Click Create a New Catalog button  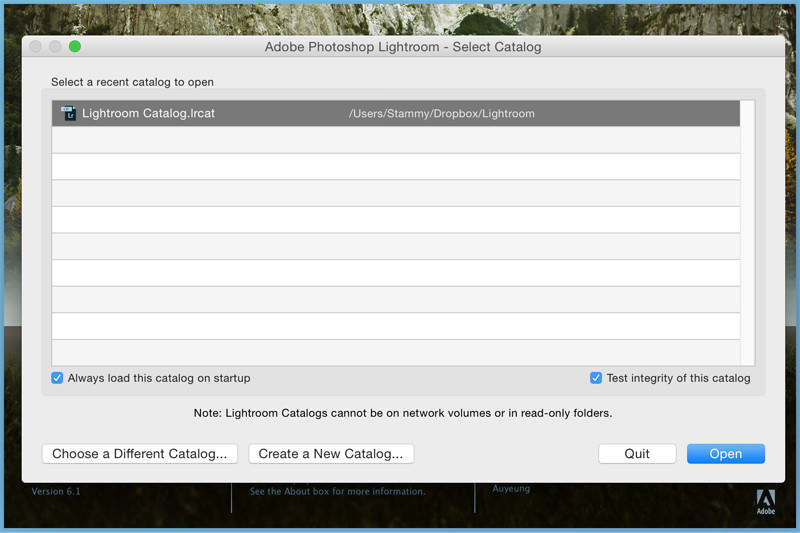[331, 454]
